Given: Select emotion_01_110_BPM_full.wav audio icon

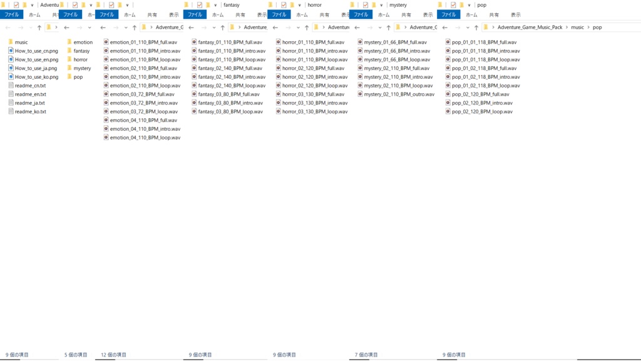Looking at the screenshot, I should [x=106, y=42].
